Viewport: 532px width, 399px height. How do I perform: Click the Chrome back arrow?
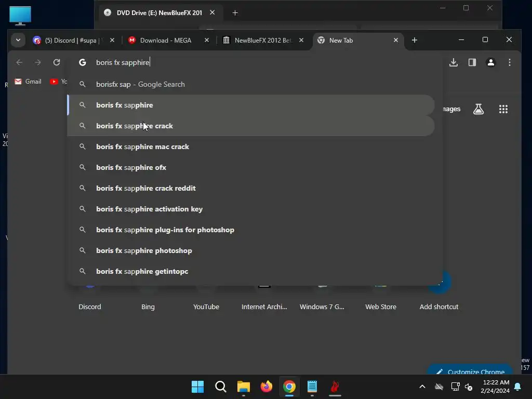tap(19, 62)
